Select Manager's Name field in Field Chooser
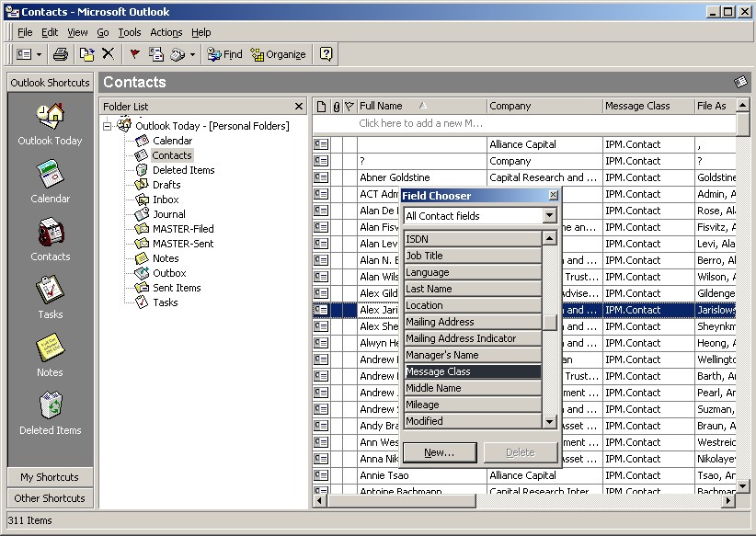This screenshot has height=536, width=756. pyautogui.click(x=473, y=355)
